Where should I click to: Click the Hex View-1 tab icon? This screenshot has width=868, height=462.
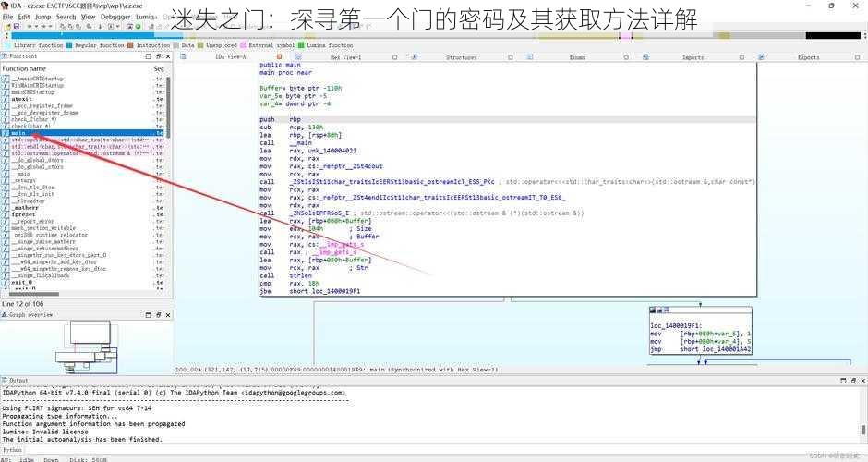[x=299, y=57]
